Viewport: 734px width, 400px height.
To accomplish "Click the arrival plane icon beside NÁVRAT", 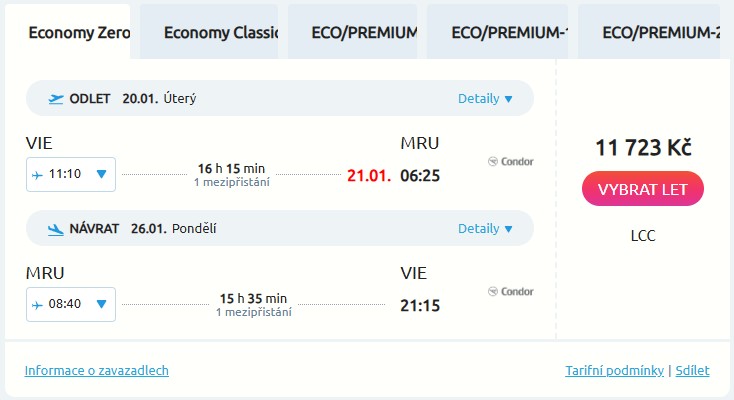I will click(x=56, y=229).
